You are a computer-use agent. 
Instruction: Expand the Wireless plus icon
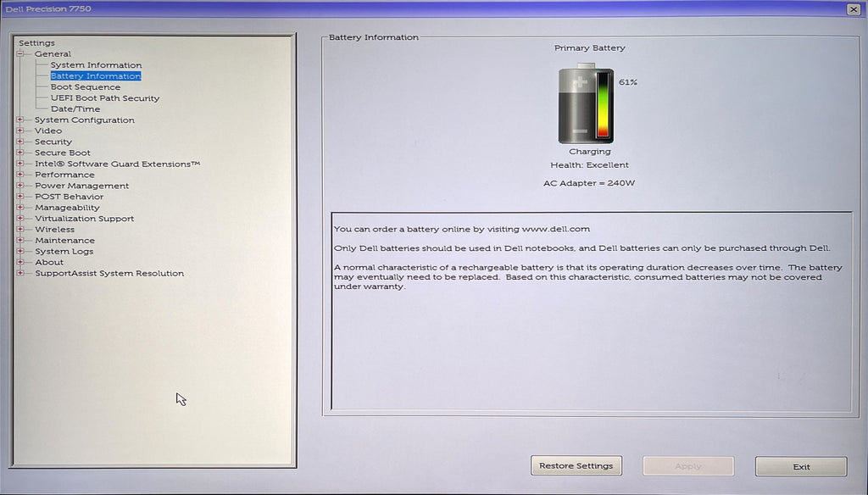20,229
